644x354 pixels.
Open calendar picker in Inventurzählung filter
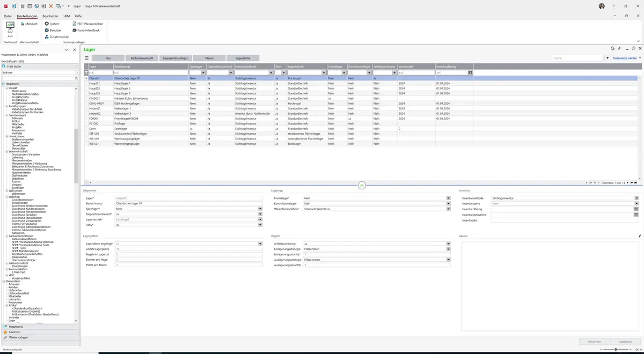coord(470,72)
